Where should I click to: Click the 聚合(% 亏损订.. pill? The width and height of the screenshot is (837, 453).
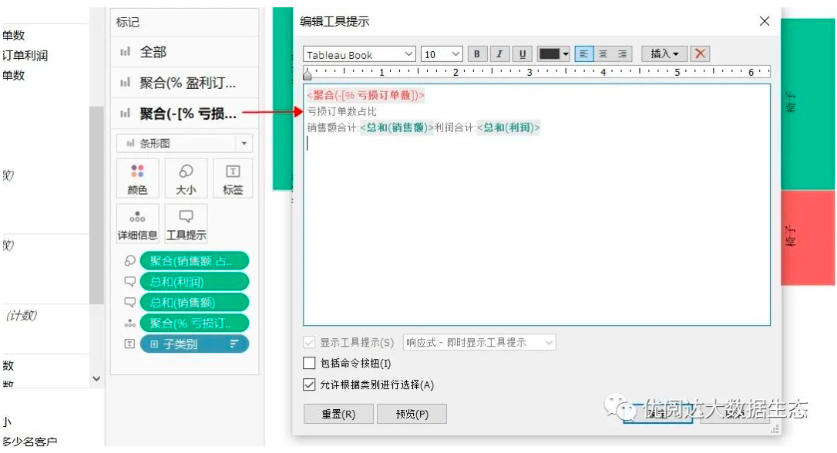pyautogui.click(x=194, y=323)
